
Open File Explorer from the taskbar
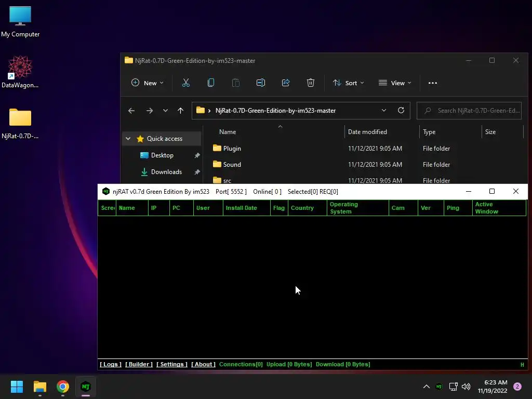39,387
